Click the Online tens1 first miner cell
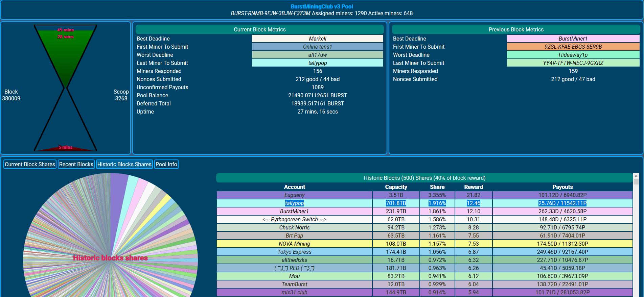Viewport: 644px width, 297px height. click(318, 47)
